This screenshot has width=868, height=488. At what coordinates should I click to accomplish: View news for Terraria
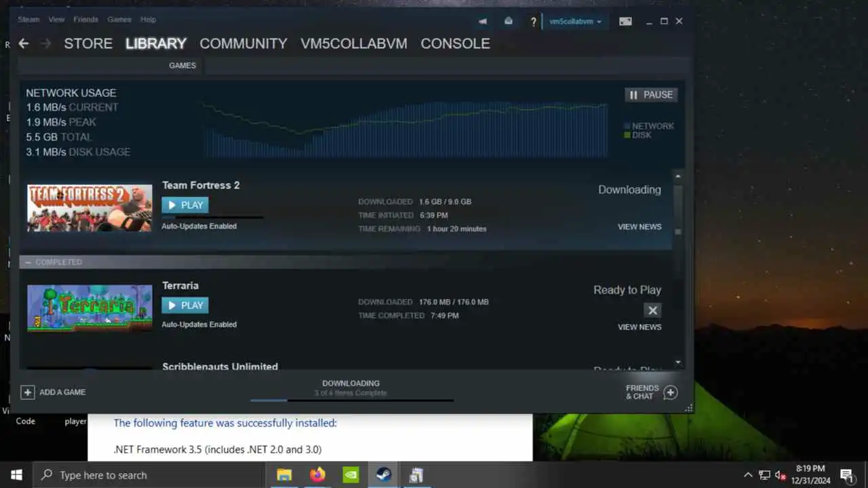tap(639, 327)
